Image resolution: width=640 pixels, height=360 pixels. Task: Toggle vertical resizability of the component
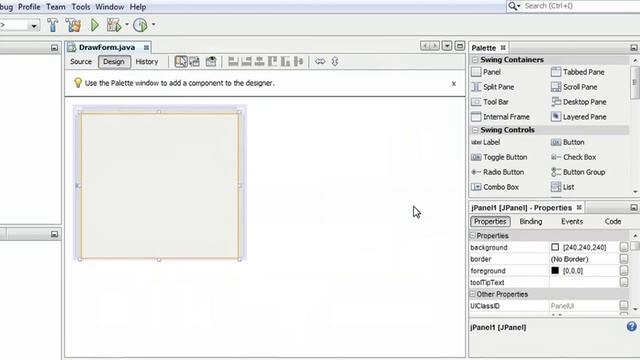coord(335,62)
